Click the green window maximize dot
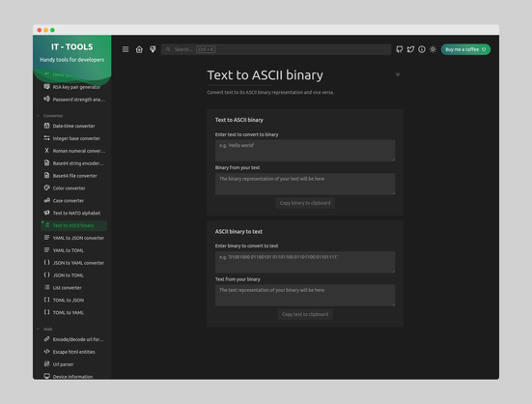The image size is (532, 404). (x=52, y=30)
